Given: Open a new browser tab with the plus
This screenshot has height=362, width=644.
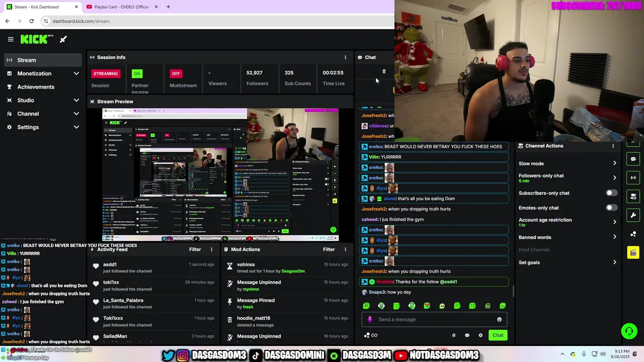Looking at the screenshot, I should point(168,7).
